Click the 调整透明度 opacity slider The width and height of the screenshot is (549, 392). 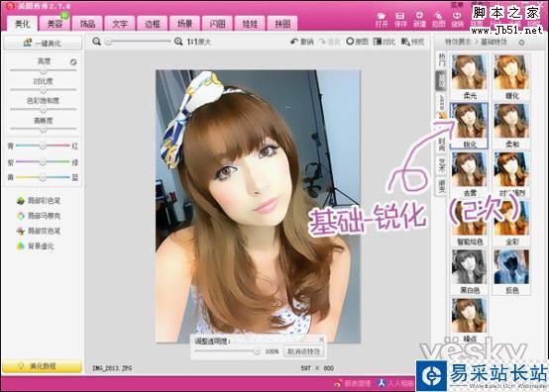(x=228, y=351)
